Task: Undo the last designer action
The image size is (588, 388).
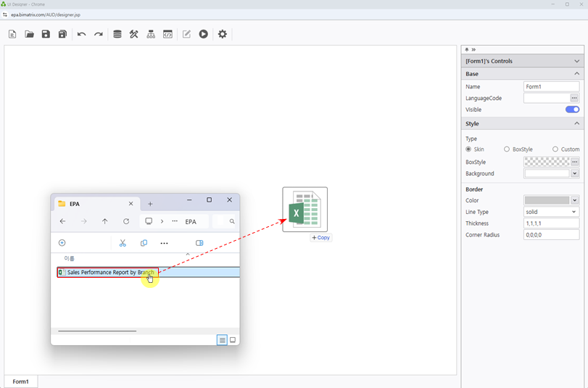Action: [81, 34]
